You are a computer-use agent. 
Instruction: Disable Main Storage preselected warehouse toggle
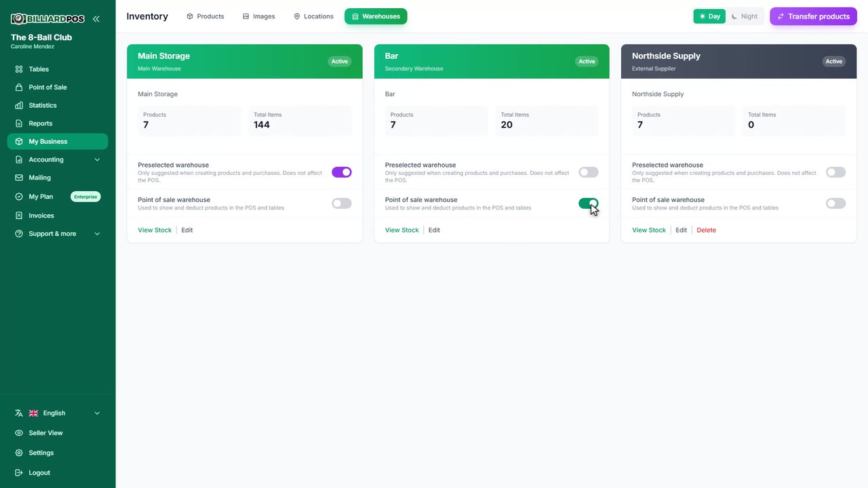(x=342, y=172)
